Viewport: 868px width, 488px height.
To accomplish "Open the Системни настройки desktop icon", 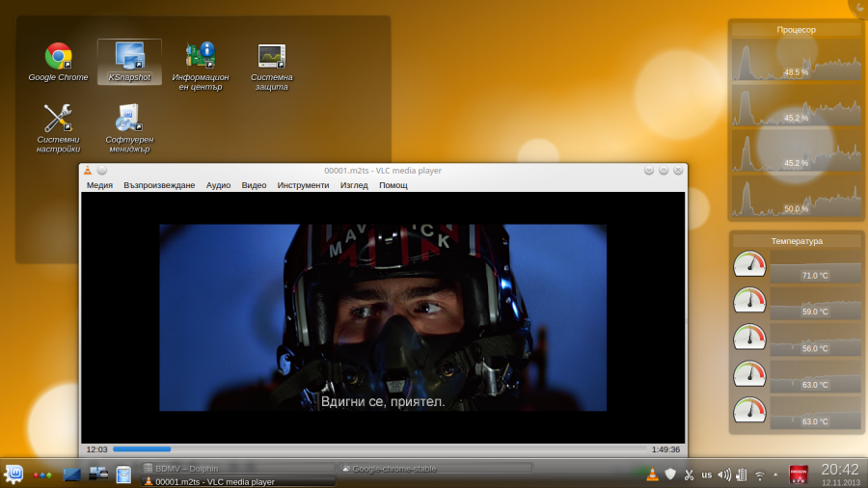I will 58,119.
